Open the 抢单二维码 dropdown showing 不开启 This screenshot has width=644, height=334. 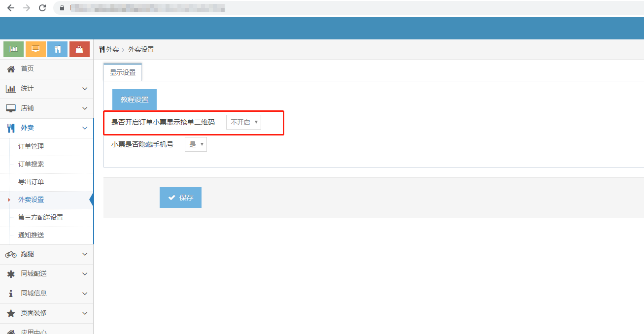pyautogui.click(x=243, y=123)
